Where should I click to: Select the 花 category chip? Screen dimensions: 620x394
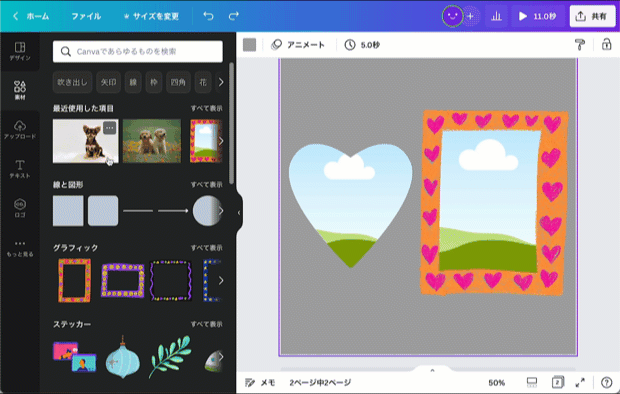click(203, 82)
